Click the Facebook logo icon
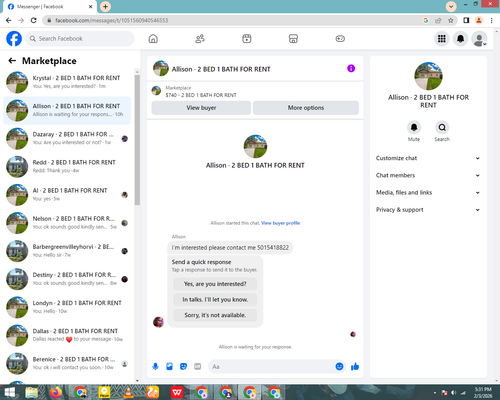The height and width of the screenshot is (400, 500). 14,39
